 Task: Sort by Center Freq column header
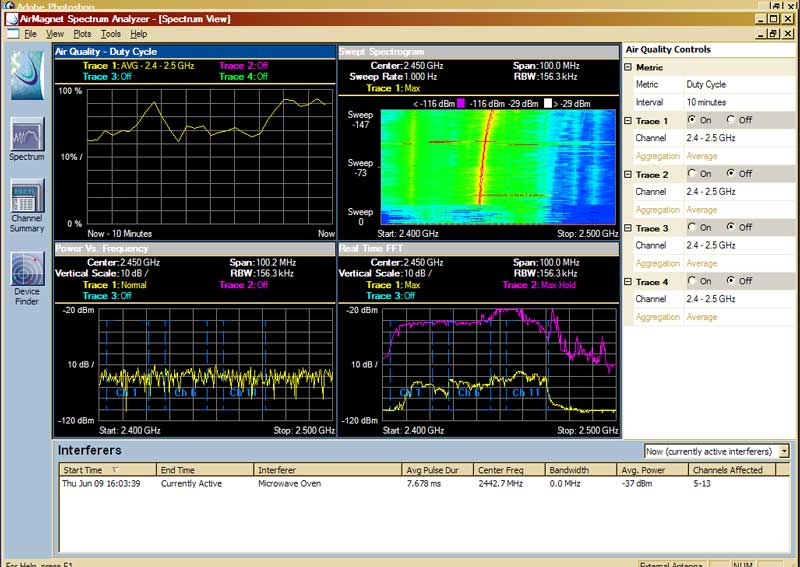click(509, 470)
